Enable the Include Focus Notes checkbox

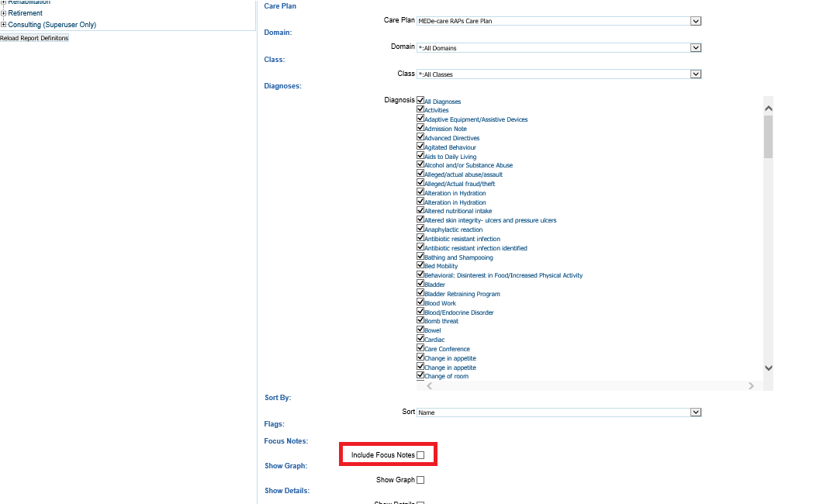(420, 455)
